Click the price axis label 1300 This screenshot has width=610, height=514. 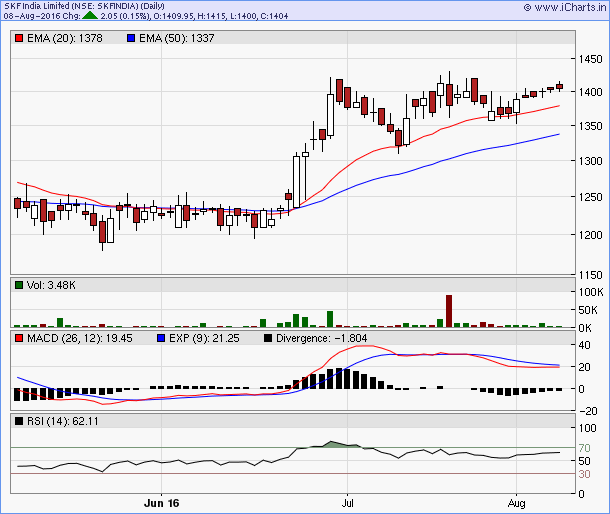tap(590, 161)
